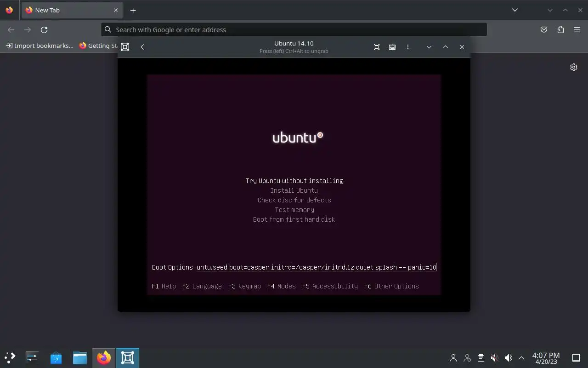This screenshot has height=368, width=588.
Task: Click the Firefox address search bar
Action: [294, 29]
